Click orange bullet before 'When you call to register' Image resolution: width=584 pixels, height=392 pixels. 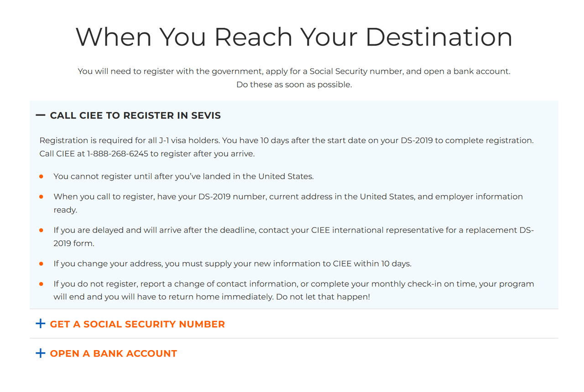point(41,196)
